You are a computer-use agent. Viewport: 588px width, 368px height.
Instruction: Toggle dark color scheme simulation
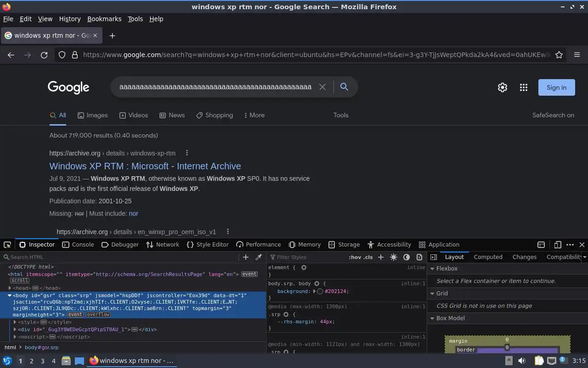407,257
